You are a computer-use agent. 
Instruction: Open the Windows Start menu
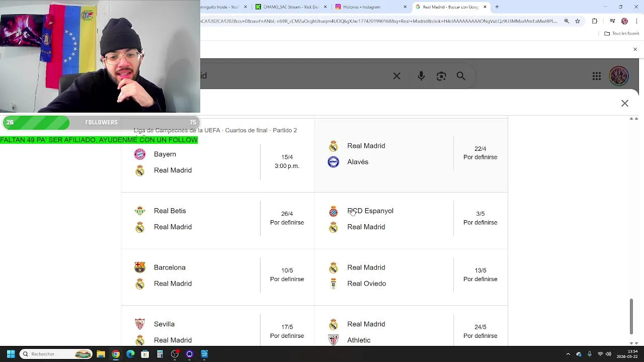[x=11, y=354]
